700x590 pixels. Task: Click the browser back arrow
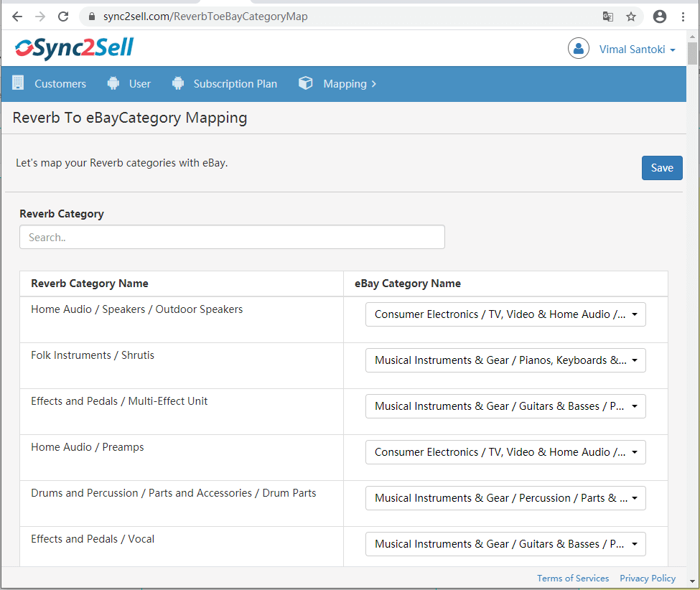coord(17,17)
